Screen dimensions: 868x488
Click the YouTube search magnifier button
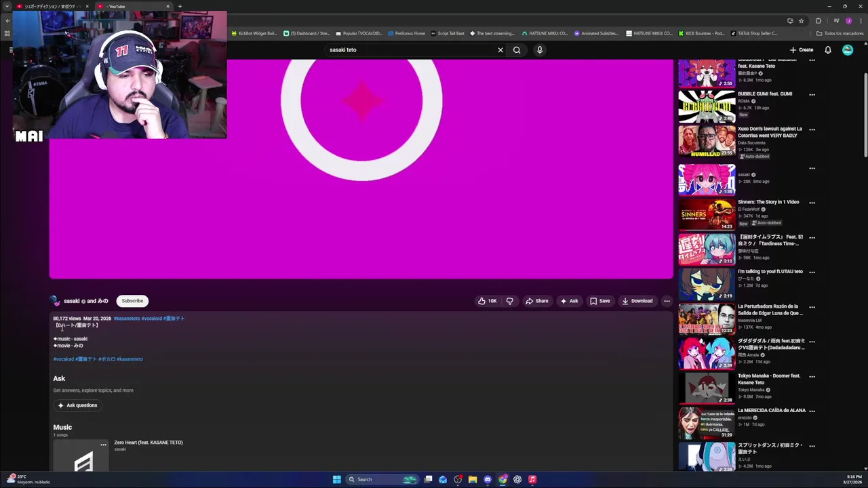(517, 49)
